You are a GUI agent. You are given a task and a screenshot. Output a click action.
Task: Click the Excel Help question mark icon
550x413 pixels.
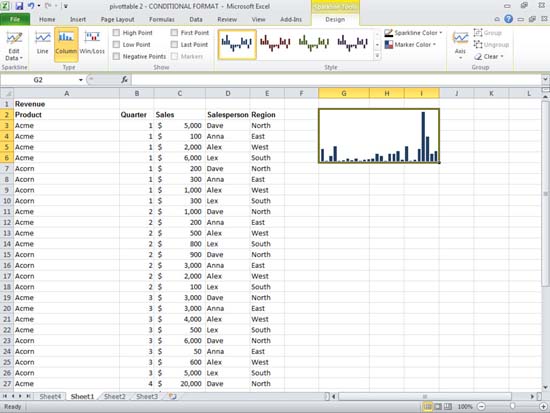[x=508, y=19]
